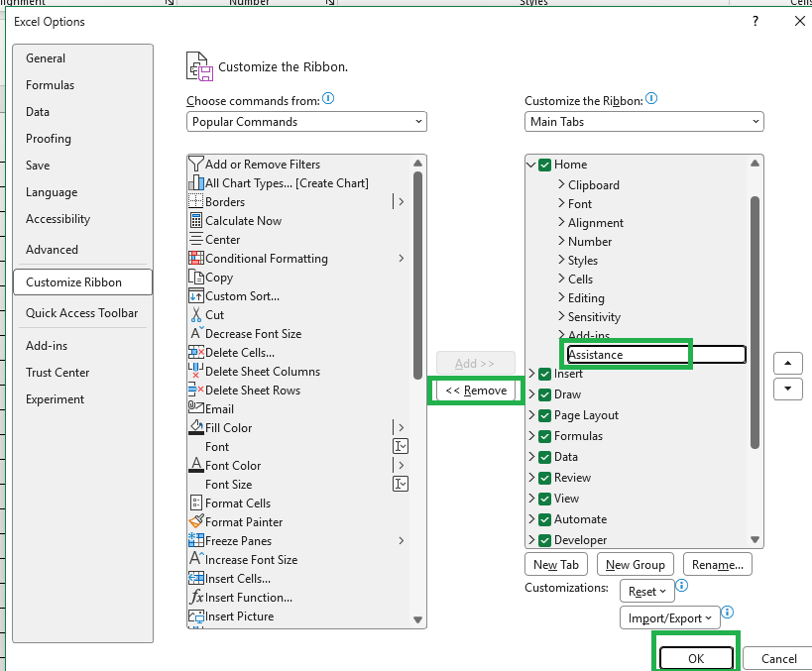
Task: Click the Decrease Font Size icon
Action: 196,333
